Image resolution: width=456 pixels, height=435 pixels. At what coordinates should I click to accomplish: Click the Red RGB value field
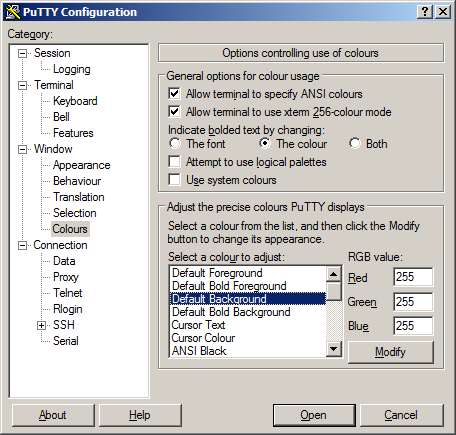[413, 277]
